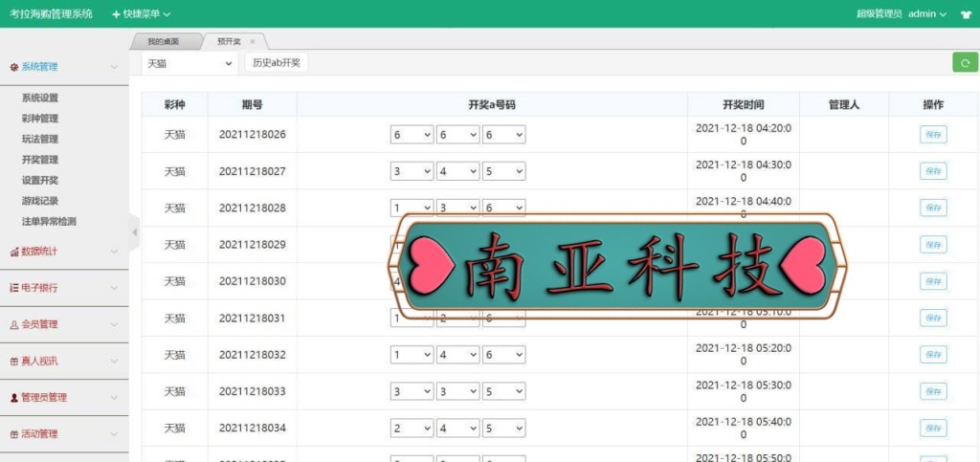
Task: Click period number 20211218030
Action: click(x=253, y=281)
